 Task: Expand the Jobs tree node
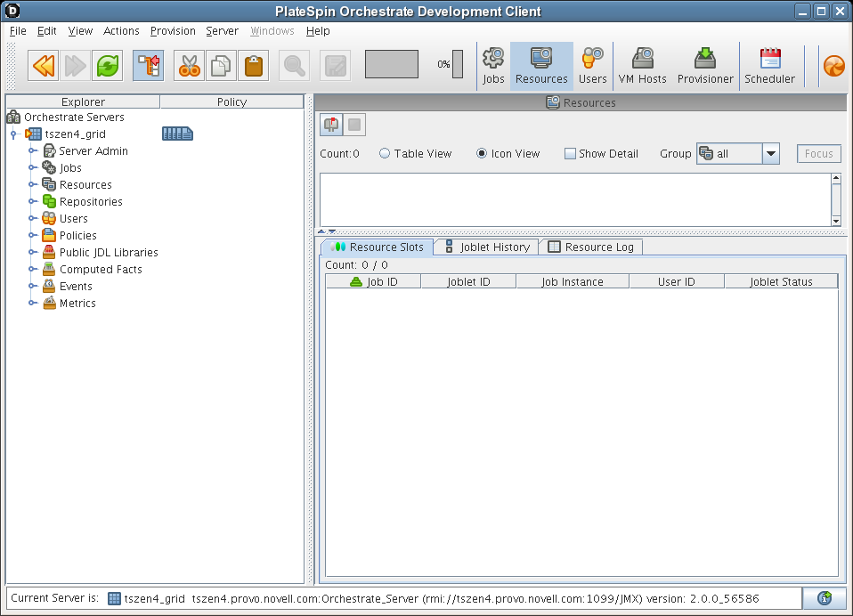point(33,167)
